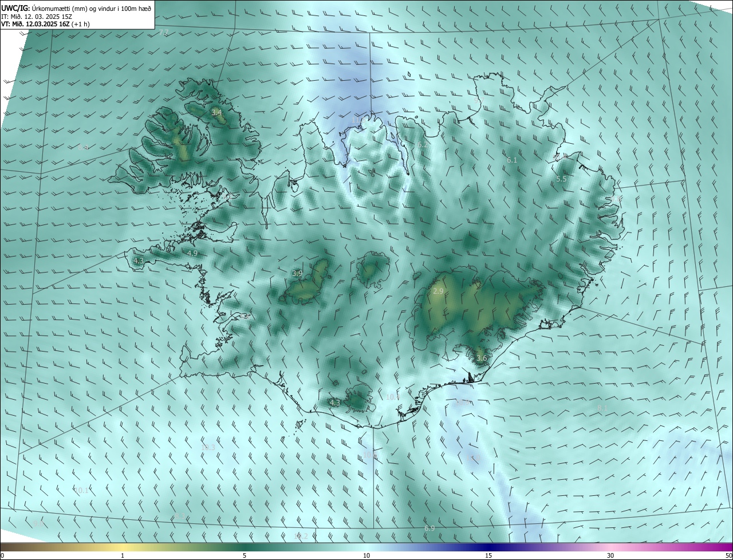733x560 pixels.
Task: Click the 8.3 value over the southern ocean
Action: pyautogui.click(x=180, y=516)
